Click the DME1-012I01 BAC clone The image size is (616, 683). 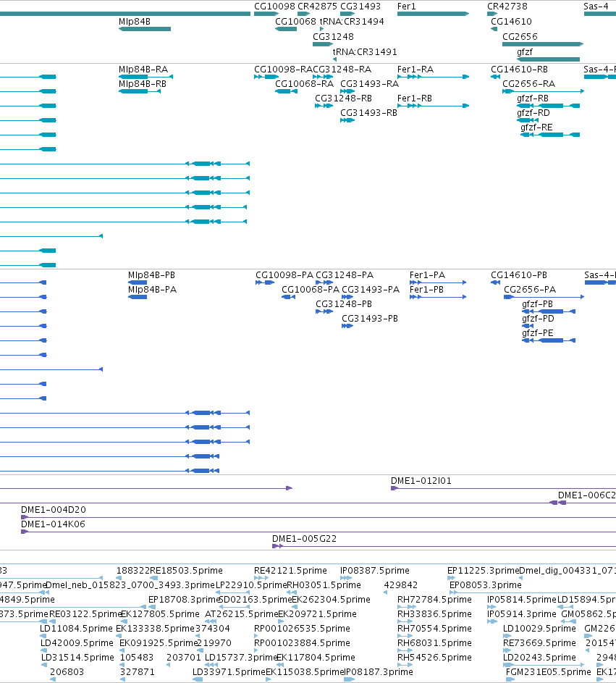click(x=503, y=488)
